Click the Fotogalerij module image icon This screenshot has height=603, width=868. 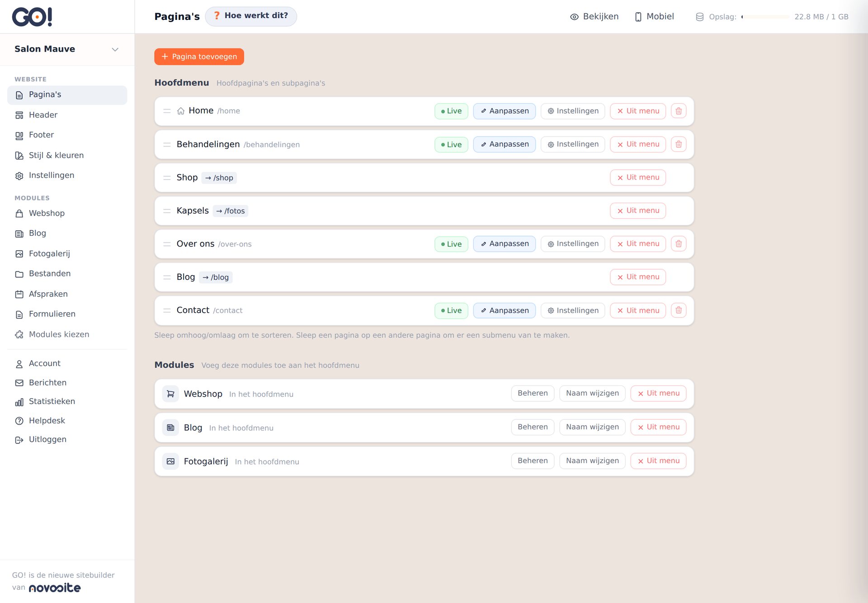click(x=170, y=461)
